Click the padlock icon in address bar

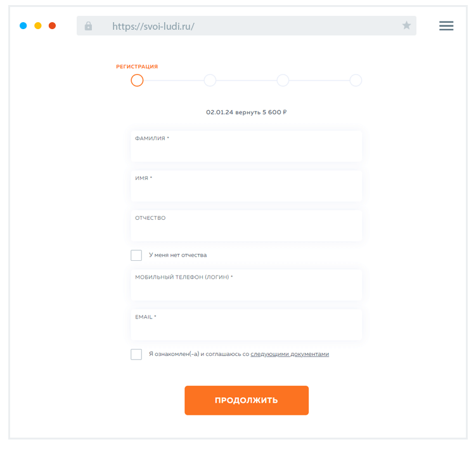88,26
